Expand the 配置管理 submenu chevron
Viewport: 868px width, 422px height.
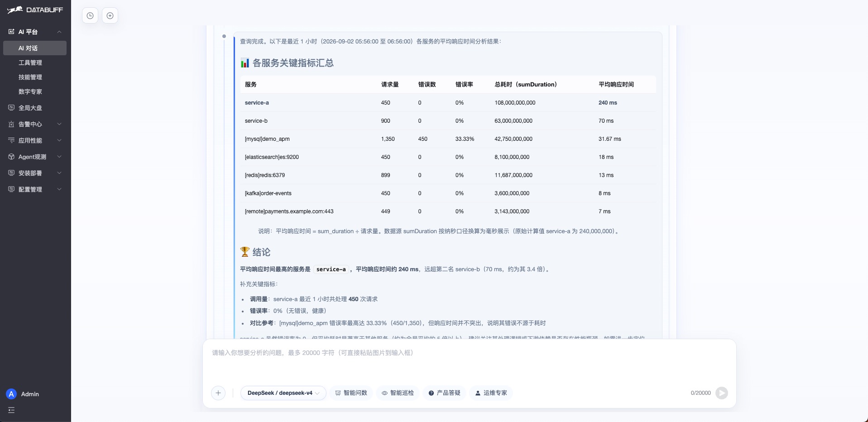point(59,189)
